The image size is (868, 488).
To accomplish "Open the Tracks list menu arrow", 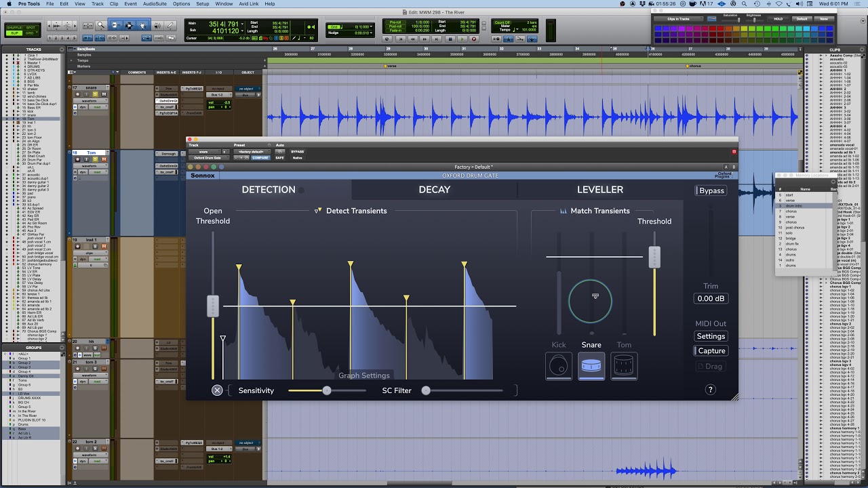I will pos(62,49).
